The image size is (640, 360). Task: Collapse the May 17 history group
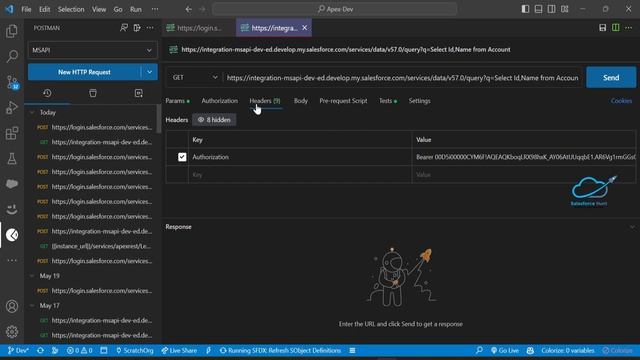[x=32, y=306]
